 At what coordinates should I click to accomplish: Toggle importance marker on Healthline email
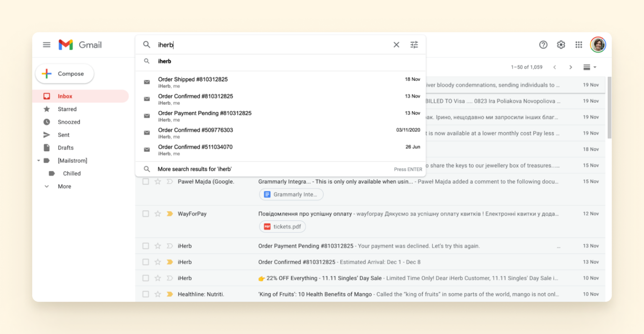tap(170, 294)
